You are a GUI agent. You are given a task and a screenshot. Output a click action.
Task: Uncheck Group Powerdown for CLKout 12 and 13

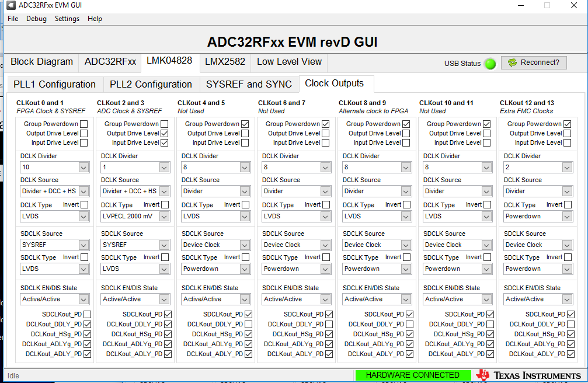[568, 124]
